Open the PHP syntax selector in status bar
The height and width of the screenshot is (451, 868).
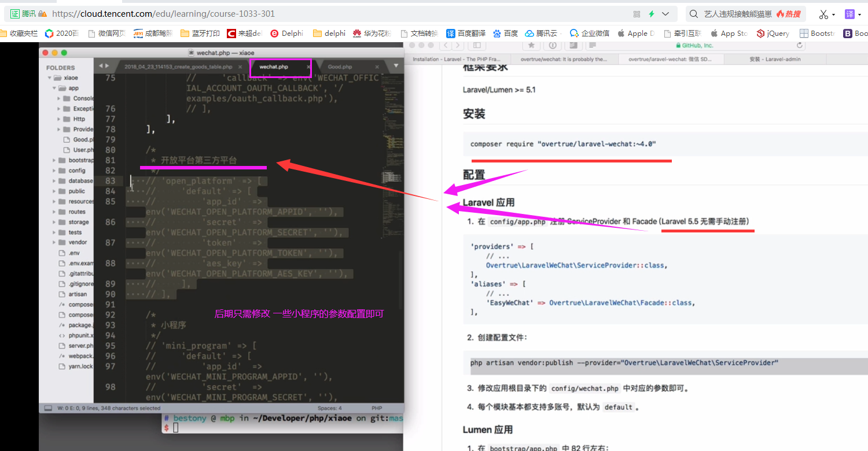coord(377,408)
